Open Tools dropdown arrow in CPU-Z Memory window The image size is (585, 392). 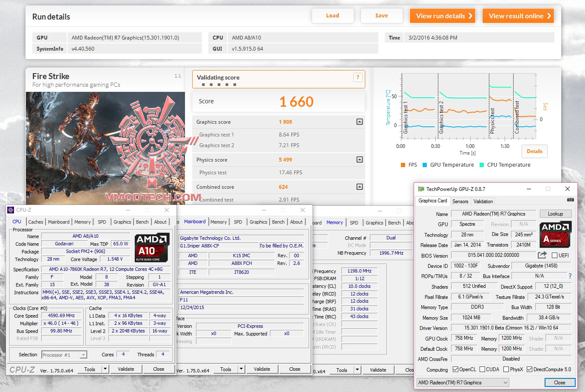(x=357, y=370)
